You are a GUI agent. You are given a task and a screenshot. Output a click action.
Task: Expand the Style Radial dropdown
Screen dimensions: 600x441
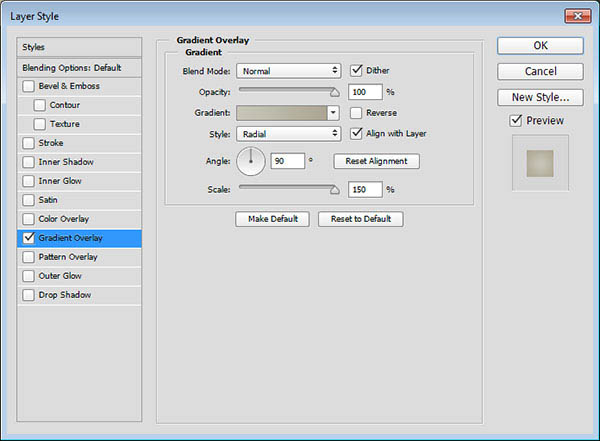point(289,134)
